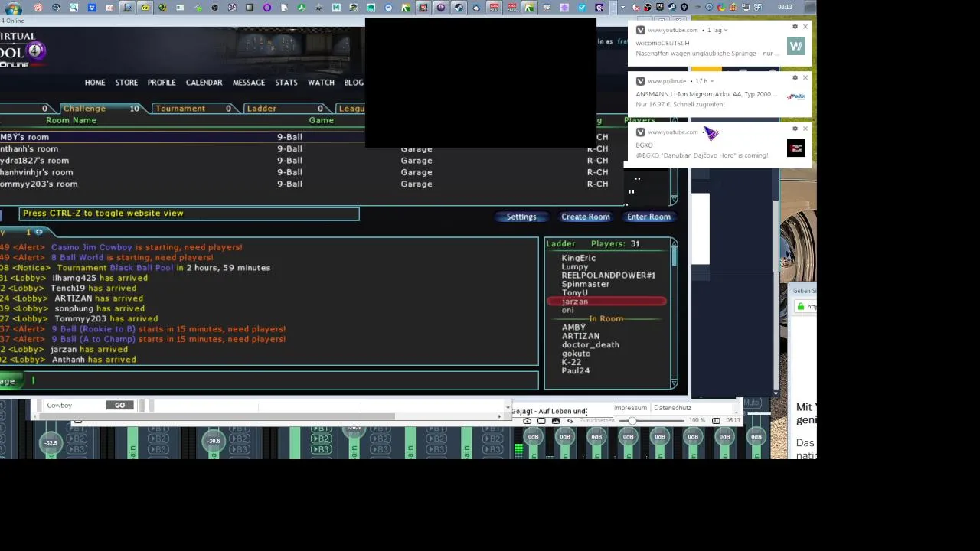Switch to the Tournament rooms tab

[194, 109]
